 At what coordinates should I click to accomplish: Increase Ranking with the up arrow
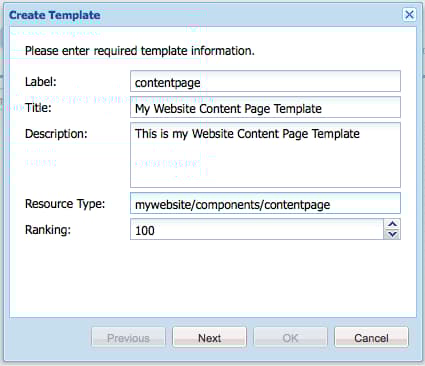point(392,224)
